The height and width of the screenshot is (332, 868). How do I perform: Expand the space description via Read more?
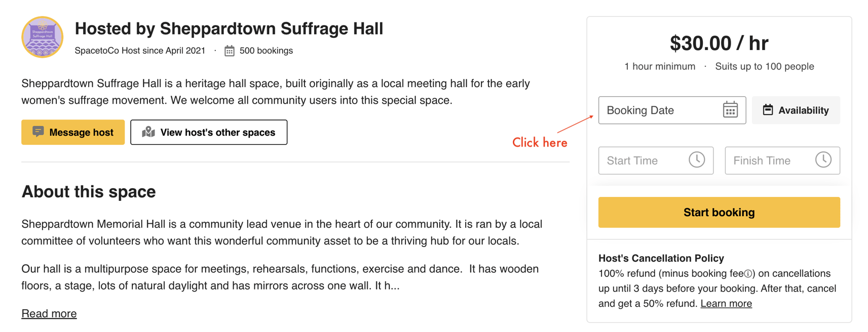pyautogui.click(x=49, y=313)
